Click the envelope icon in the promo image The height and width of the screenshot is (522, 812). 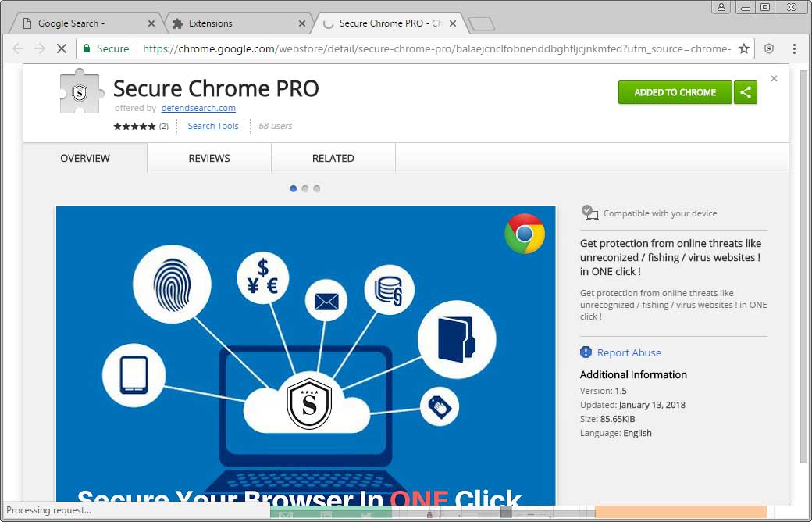(326, 301)
